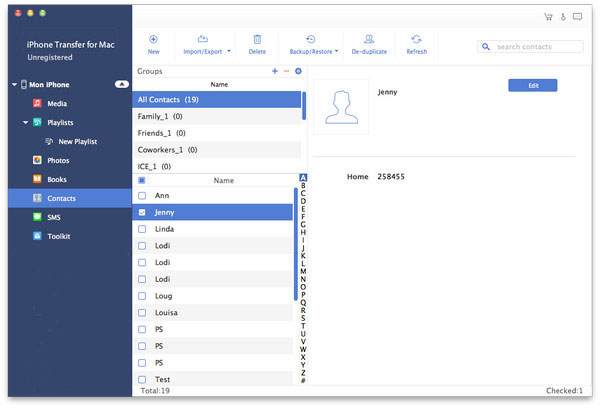Jump to letter T in index
600x408 pixels.
tap(303, 326)
